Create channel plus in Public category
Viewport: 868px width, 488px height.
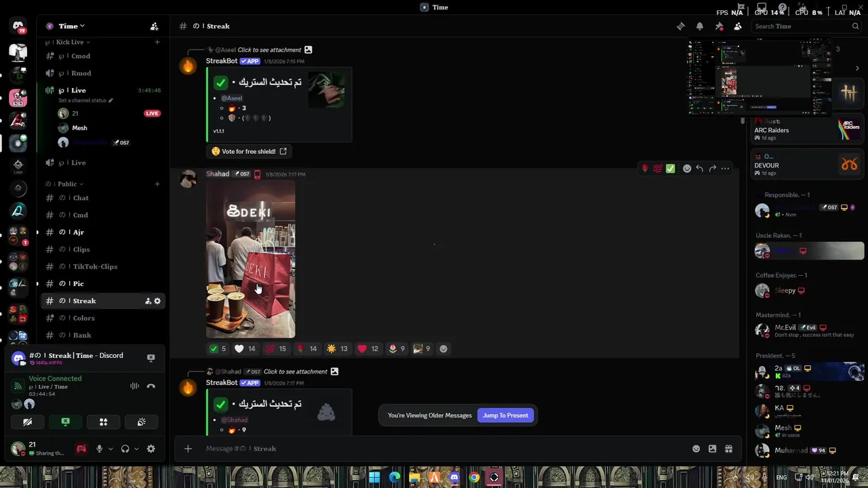pos(157,184)
